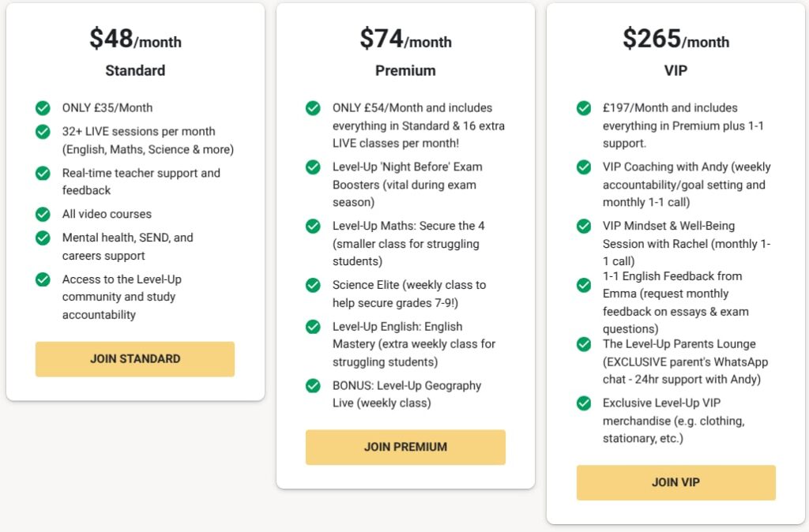Screen dimensions: 809x532
Task: Click checkmark for 'Level-Up Parents Lounge'
Action: (584, 344)
